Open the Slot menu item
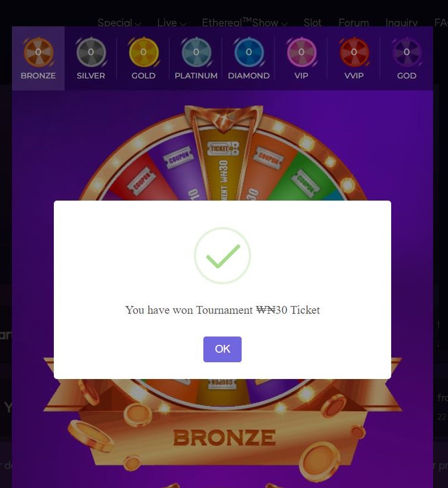 coord(312,23)
